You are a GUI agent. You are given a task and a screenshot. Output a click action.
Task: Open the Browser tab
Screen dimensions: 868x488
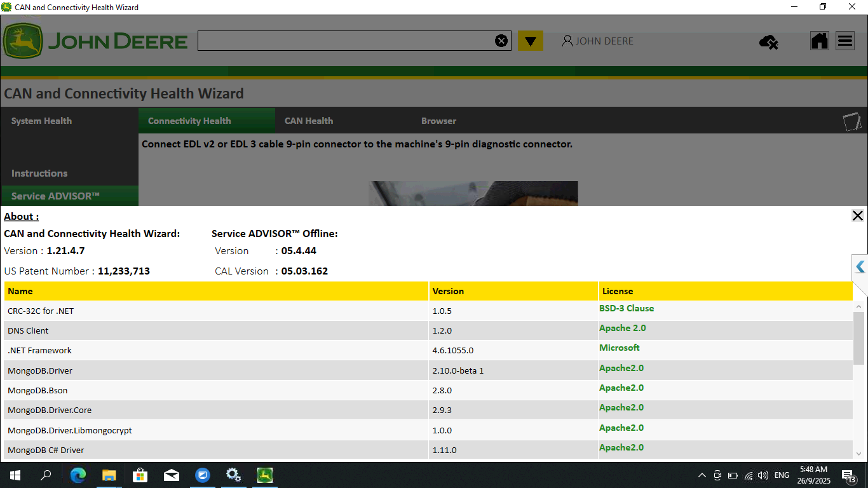438,120
